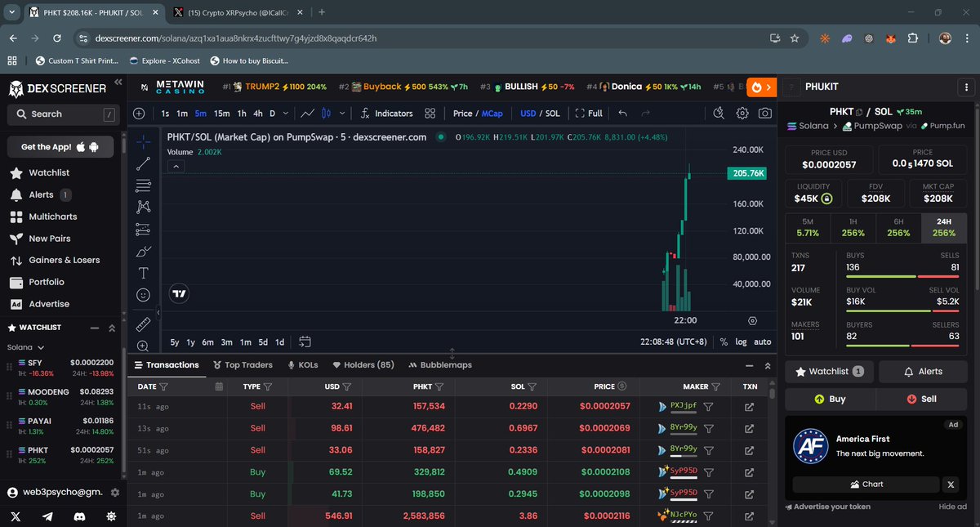
Task: Select the forecasting and measurement tool
Action: [x=143, y=229]
